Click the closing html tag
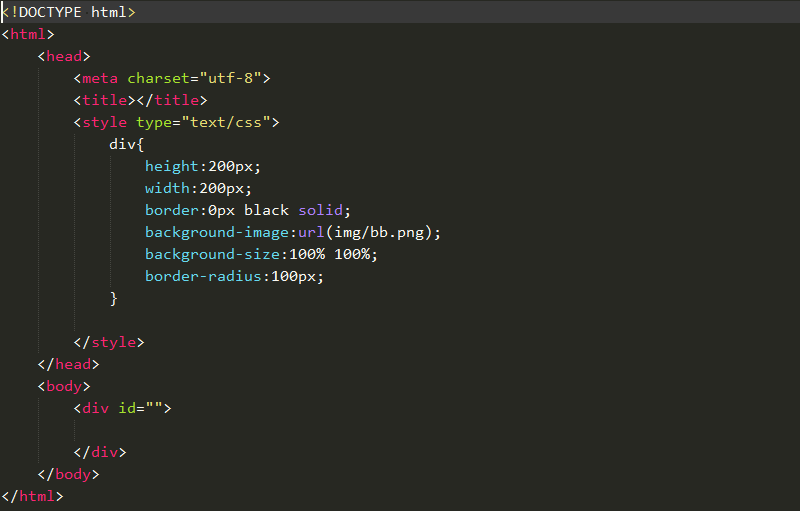 click(33, 496)
